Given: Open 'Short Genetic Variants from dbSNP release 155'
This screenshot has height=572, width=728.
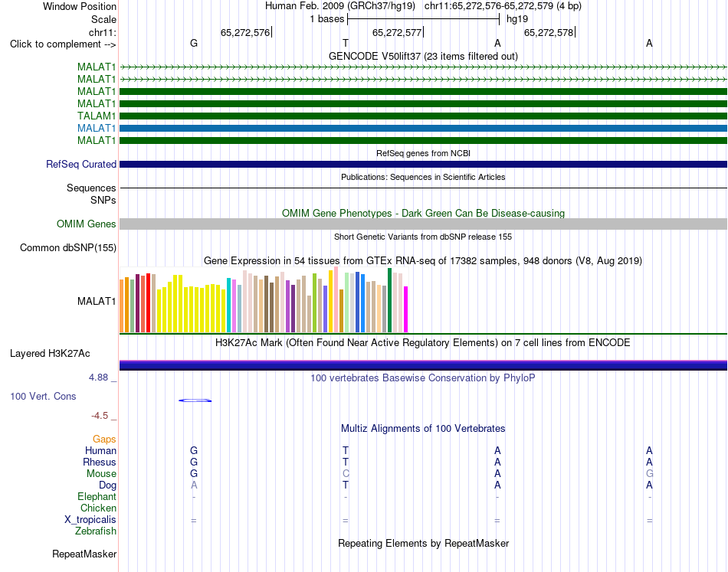Looking at the screenshot, I should 423,237.
